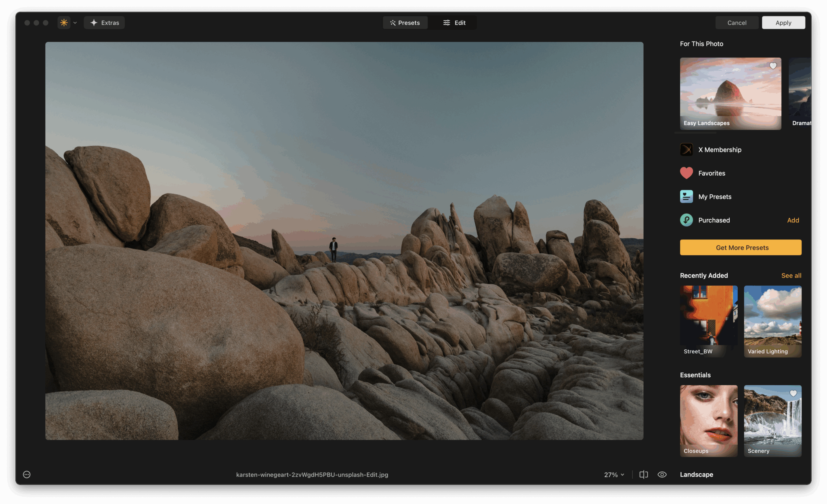The width and height of the screenshot is (827, 504).
Task: Expand the chevron next to the star icon
Action: (x=74, y=23)
